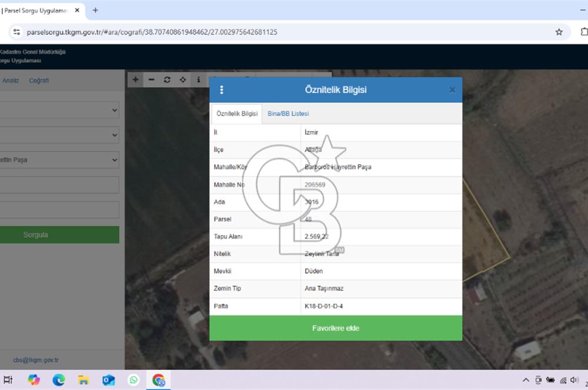Click the 'Nitelik' label in the table

[x=222, y=254]
